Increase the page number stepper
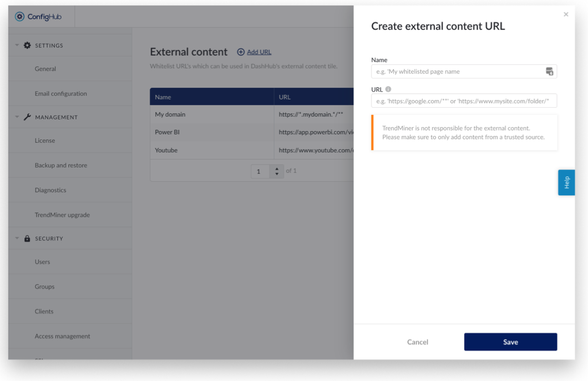The height and width of the screenshot is (381, 588). [277, 168]
